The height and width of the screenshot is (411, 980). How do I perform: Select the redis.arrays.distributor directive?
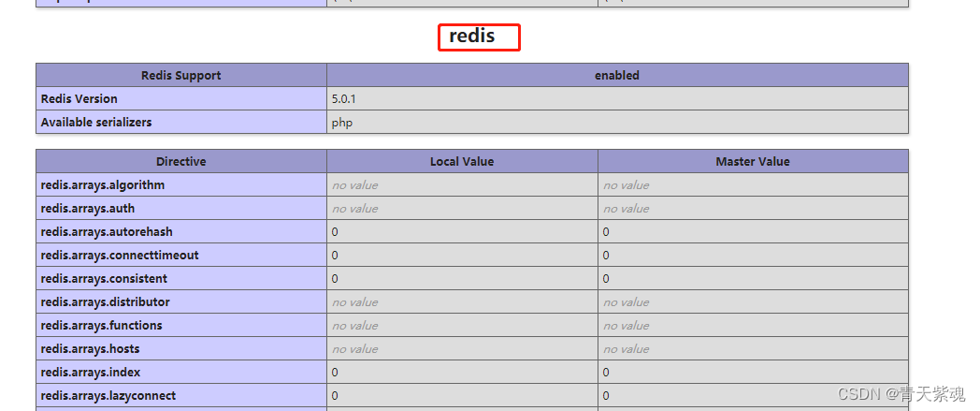[x=105, y=301]
